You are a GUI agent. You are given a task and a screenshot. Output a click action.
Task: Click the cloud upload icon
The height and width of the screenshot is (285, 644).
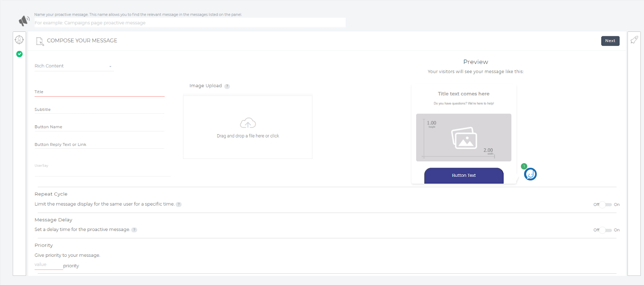[x=248, y=123]
